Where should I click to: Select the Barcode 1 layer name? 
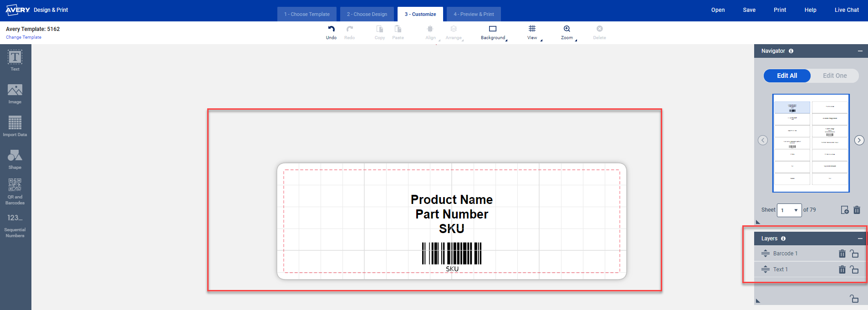coord(786,254)
